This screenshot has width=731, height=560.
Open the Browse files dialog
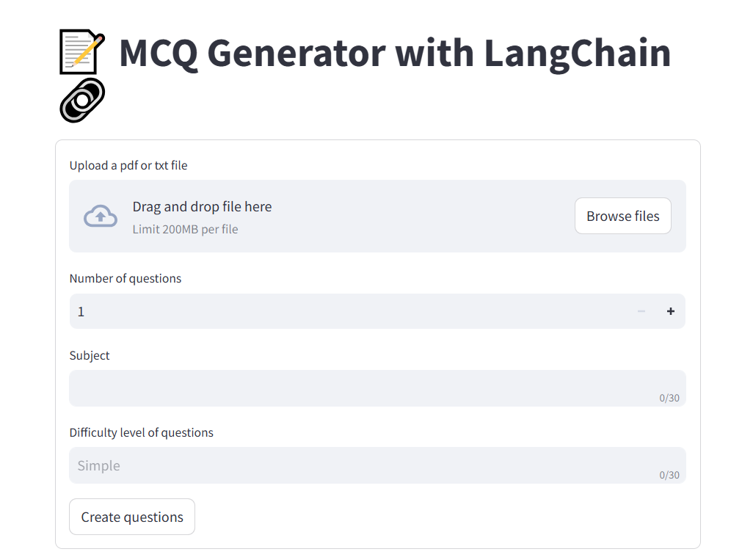coord(622,216)
